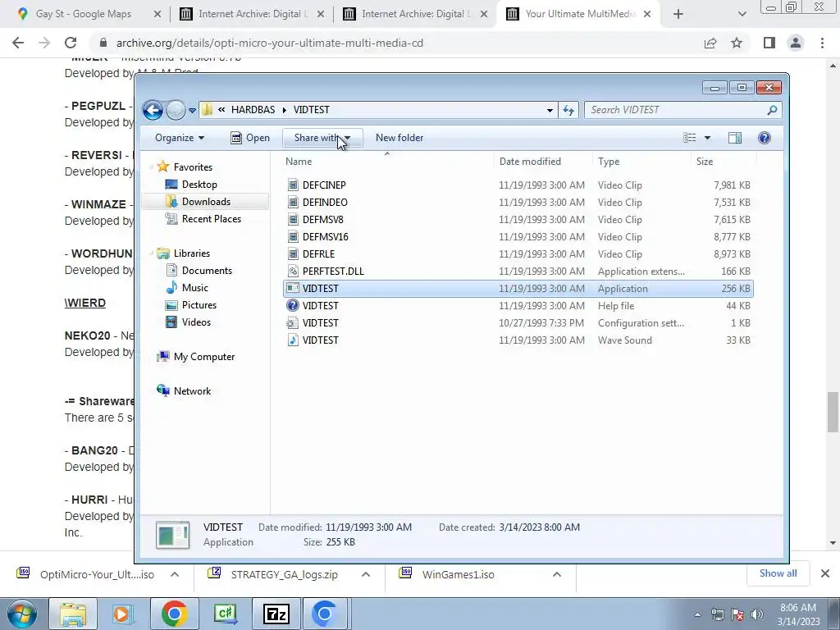Open Explorer help icon
The height and width of the screenshot is (630, 840).
pos(765,138)
